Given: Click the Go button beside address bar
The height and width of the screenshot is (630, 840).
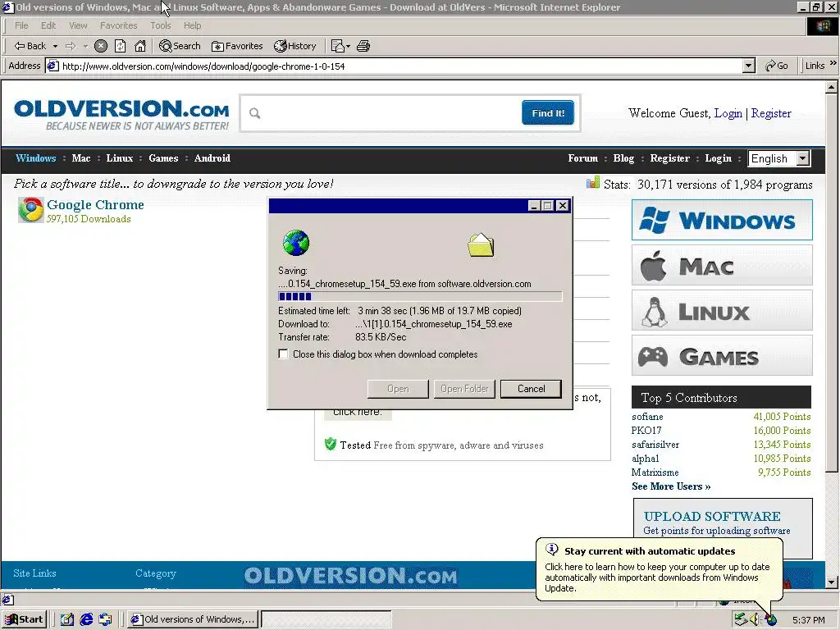Looking at the screenshot, I should (776, 66).
